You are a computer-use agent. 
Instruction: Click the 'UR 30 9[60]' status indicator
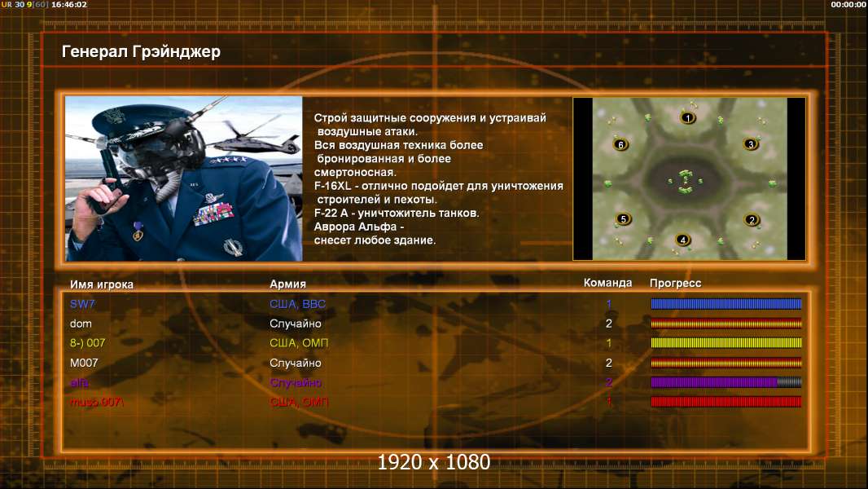point(25,4)
